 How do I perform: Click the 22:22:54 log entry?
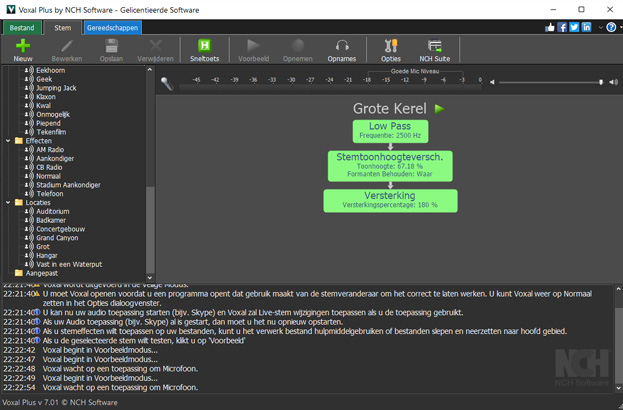pos(101,387)
